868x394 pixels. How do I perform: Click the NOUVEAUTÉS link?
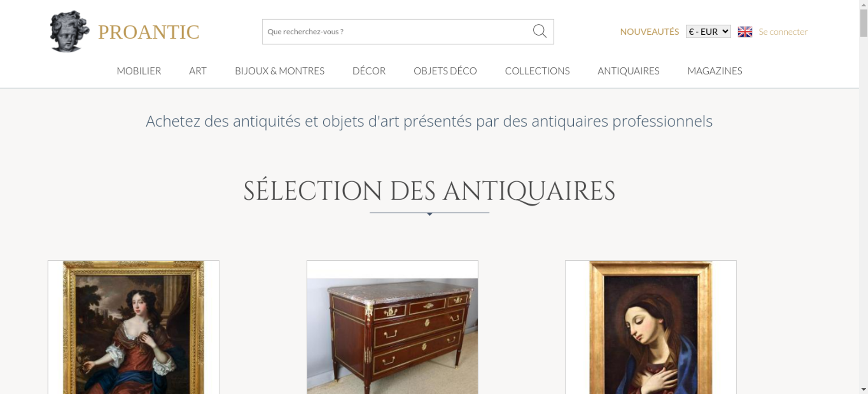coord(649,32)
